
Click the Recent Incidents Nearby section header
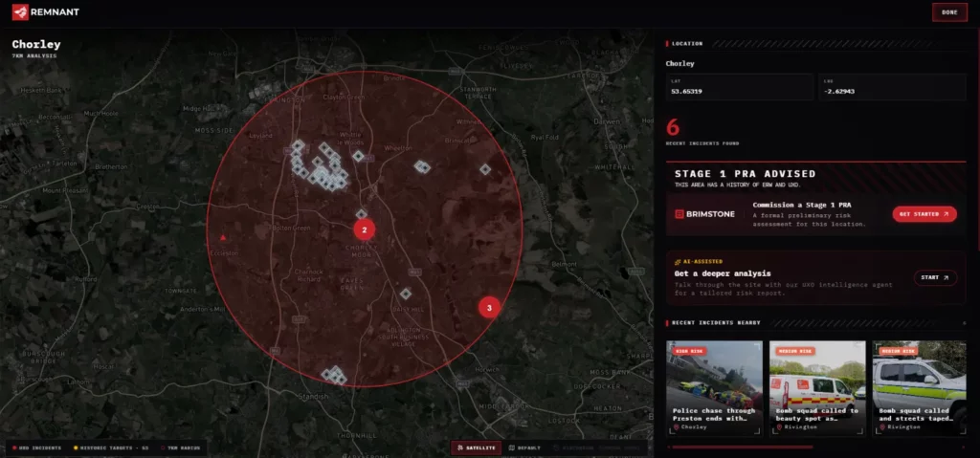coord(716,323)
